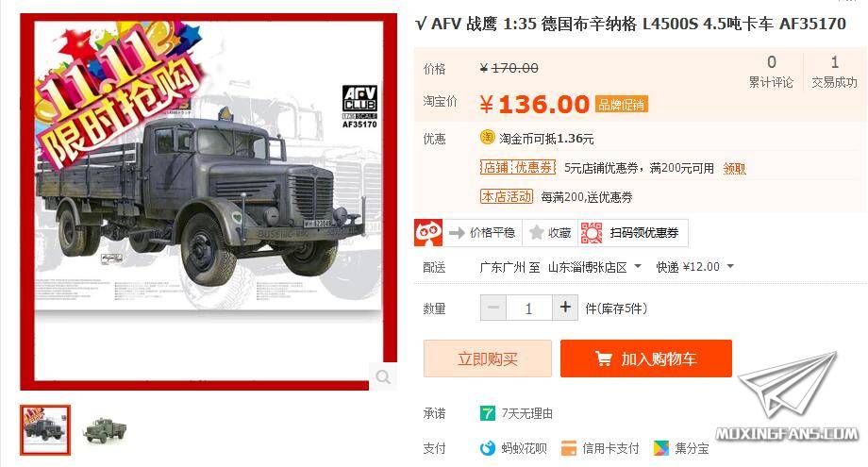Increase quantity with the plus button
The width and height of the screenshot is (868, 467).
tap(565, 308)
